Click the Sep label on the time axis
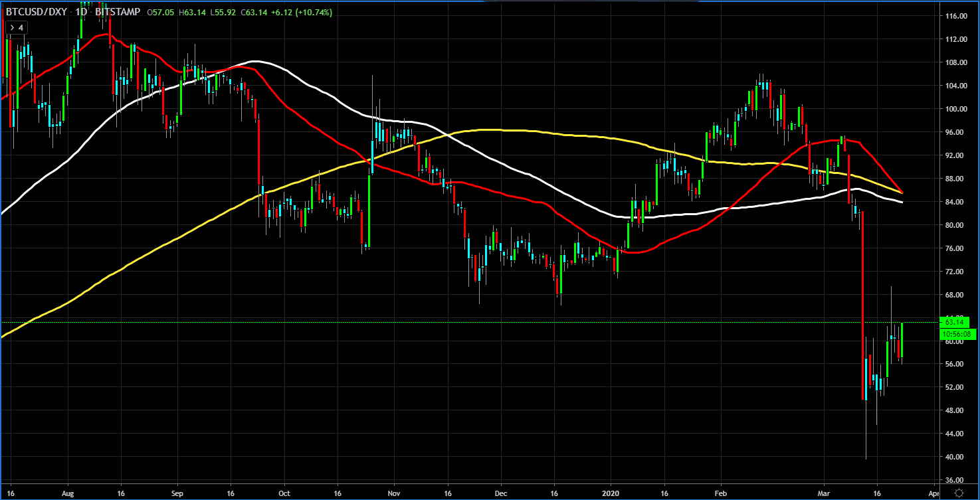Image resolution: width=980 pixels, height=500 pixels. coord(177,494)
